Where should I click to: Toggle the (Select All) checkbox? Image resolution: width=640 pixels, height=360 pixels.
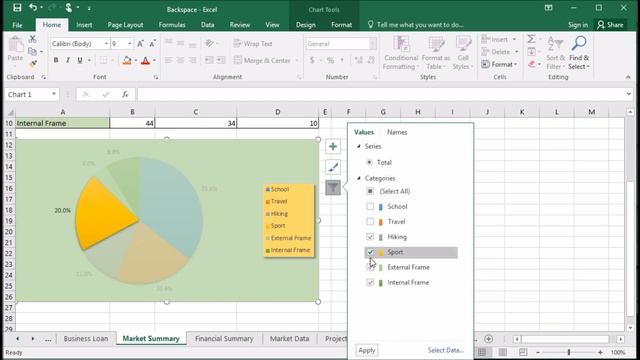pyautogui.click(x=370, y=191)
